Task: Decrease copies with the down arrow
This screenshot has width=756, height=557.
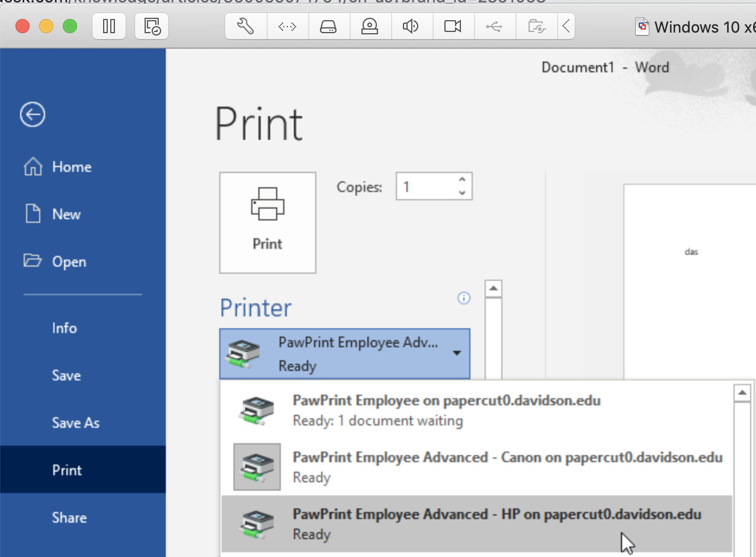Action: tap(462, 193)
